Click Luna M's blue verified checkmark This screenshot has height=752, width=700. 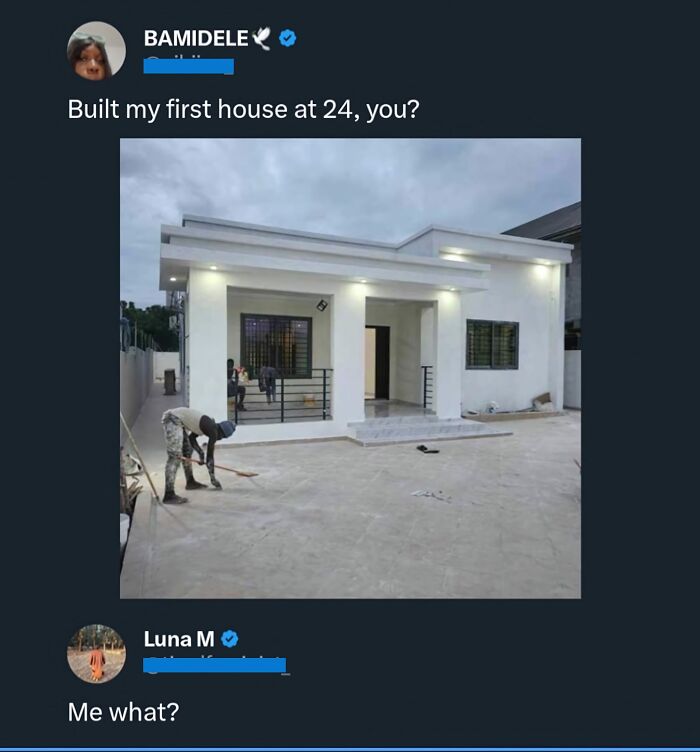[229, 638]
